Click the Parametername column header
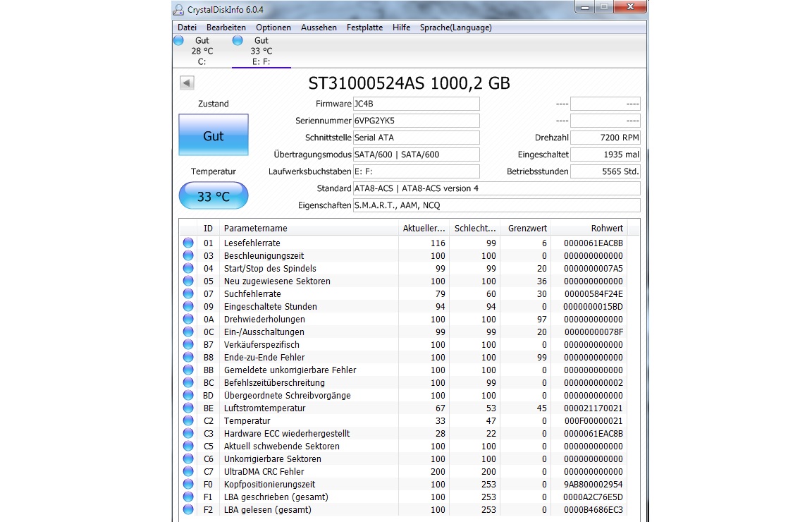The width and height of the screenshot is (812, 522). point(309,228)
